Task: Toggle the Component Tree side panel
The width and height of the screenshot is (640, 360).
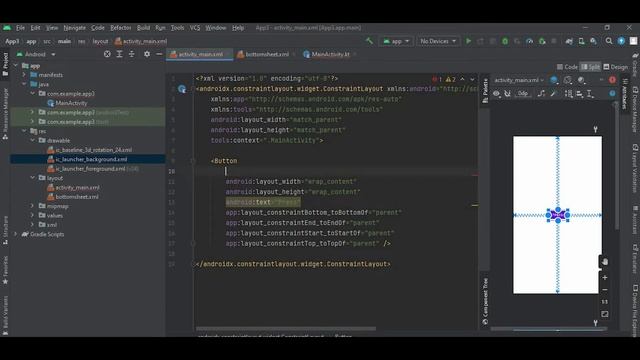Action: (x=485, y=302)
